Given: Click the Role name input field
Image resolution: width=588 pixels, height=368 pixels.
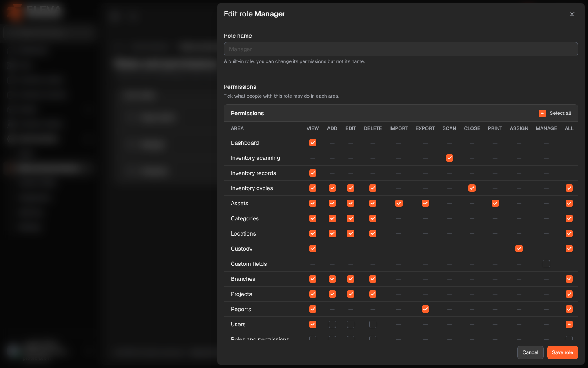Looking at the screenshot, I should [401, 49].
